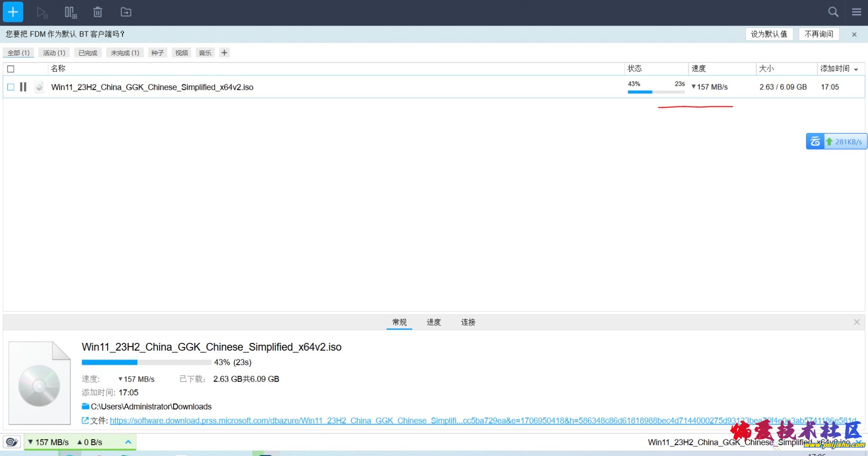Image resolution: width=868 pixels, height=456 pixels.
Task: Click the move to folder toolbar icon
Action: [x=126, y=12]
